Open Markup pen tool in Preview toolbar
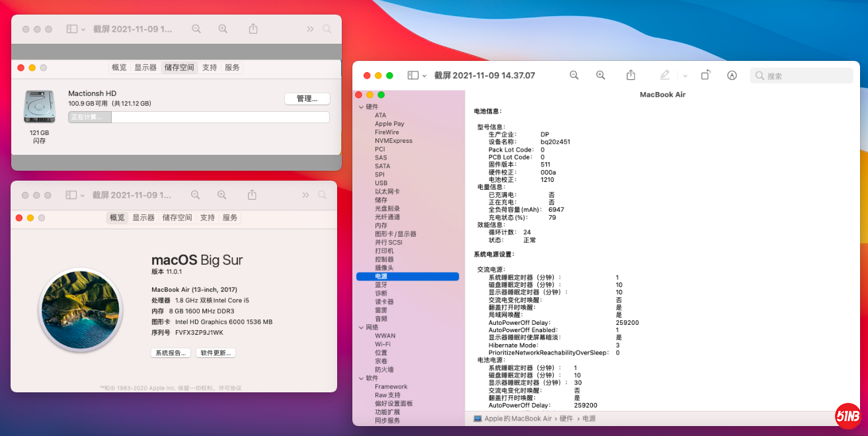Screen dimensions: 868x436 [x=665, y=75]
